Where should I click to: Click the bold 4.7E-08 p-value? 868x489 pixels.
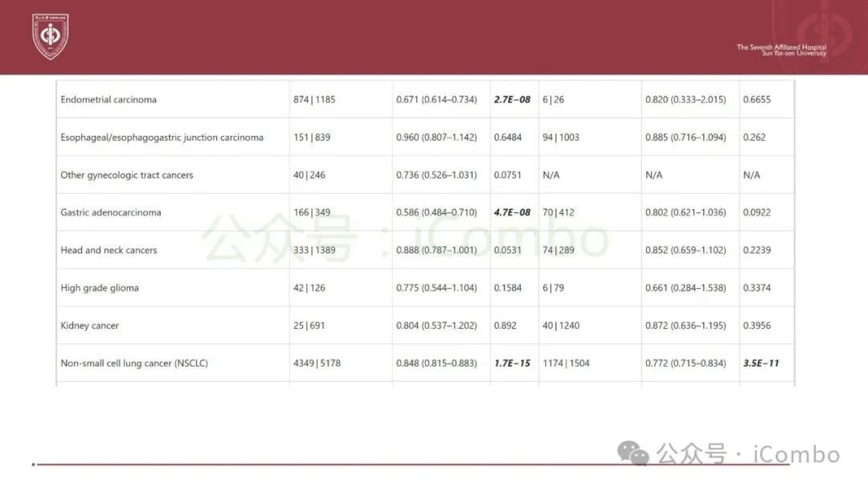point(512,212)
